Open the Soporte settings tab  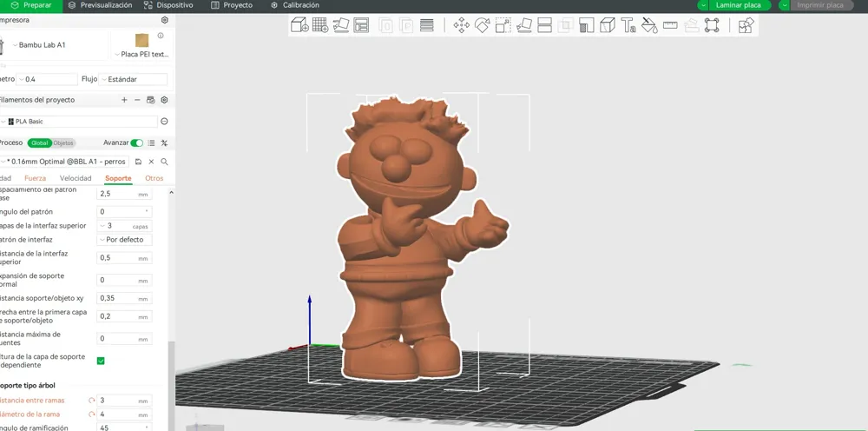(118, 178)
